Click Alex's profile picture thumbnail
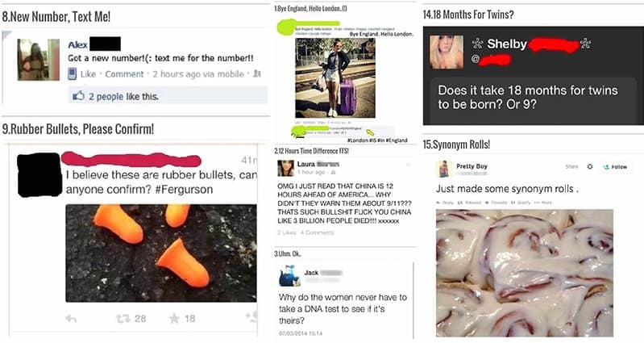Screen dimensions: 644x343 (x=38, y=60)
